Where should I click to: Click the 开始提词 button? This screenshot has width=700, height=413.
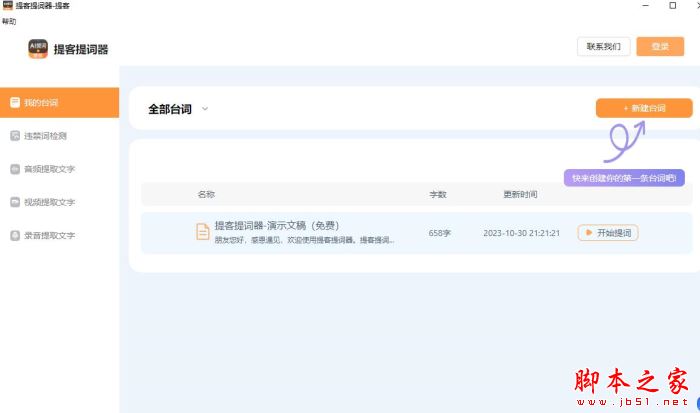608,233
